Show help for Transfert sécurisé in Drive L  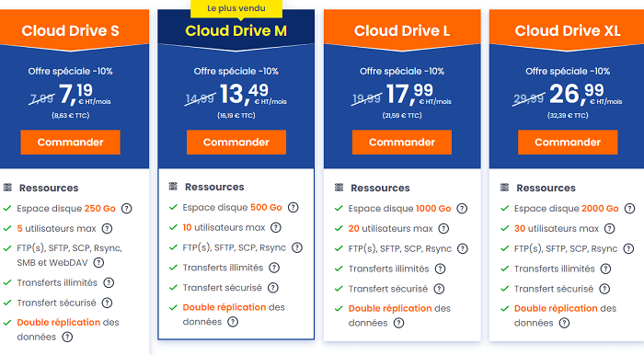tap(439, 289)
